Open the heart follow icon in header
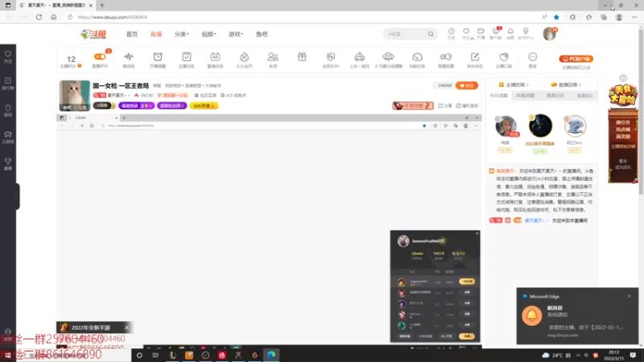The width and height of the screenshot is (644, 362). coord(466,31)
